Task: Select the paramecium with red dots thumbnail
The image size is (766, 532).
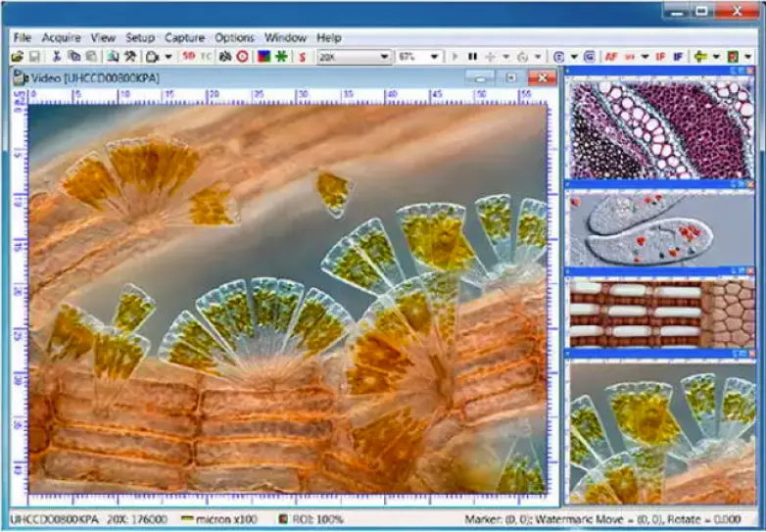Action: (661, 228)
